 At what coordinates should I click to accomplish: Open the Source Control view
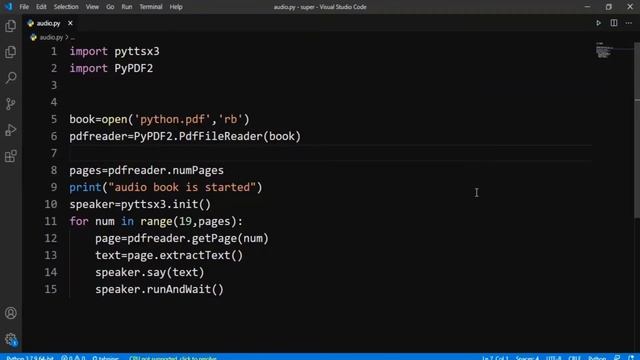tap(11, 104)
